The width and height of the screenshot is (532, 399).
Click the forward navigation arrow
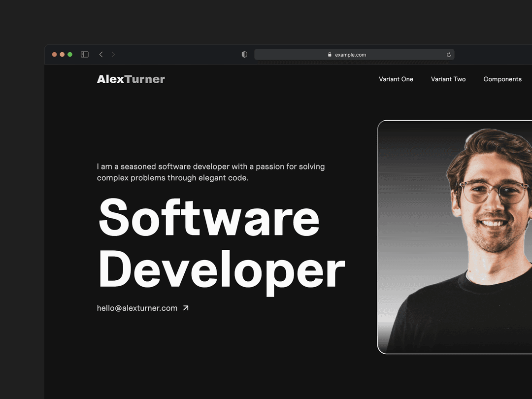[114, 54]
